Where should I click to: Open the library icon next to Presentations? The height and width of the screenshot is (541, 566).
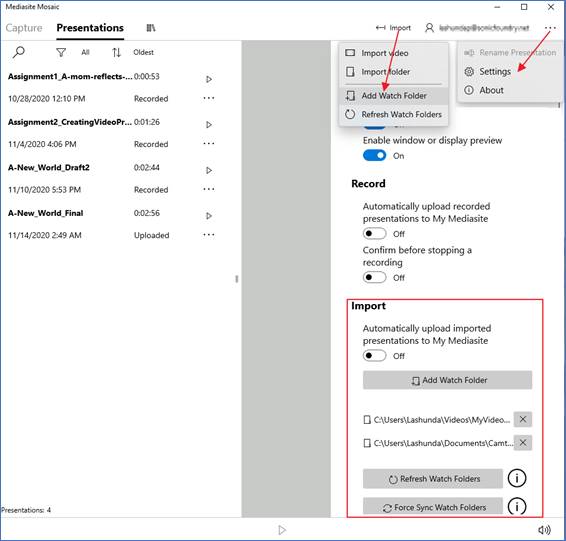(151, 28)
